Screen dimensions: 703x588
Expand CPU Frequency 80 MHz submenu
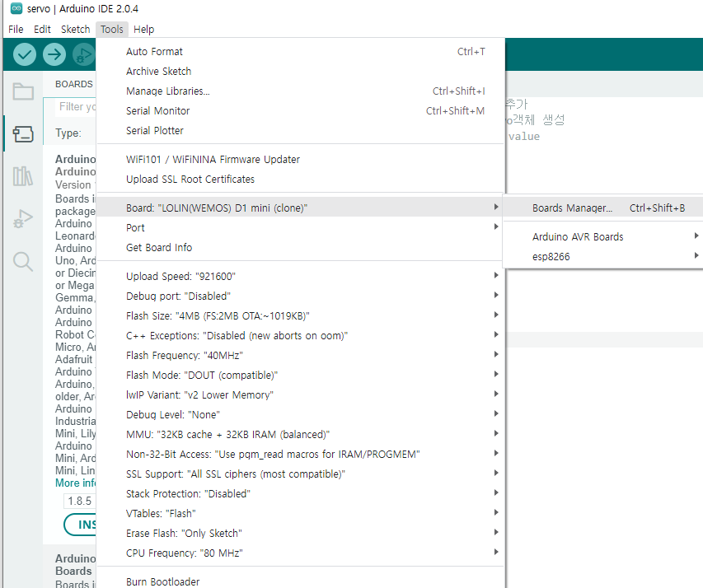coord(300,553)
